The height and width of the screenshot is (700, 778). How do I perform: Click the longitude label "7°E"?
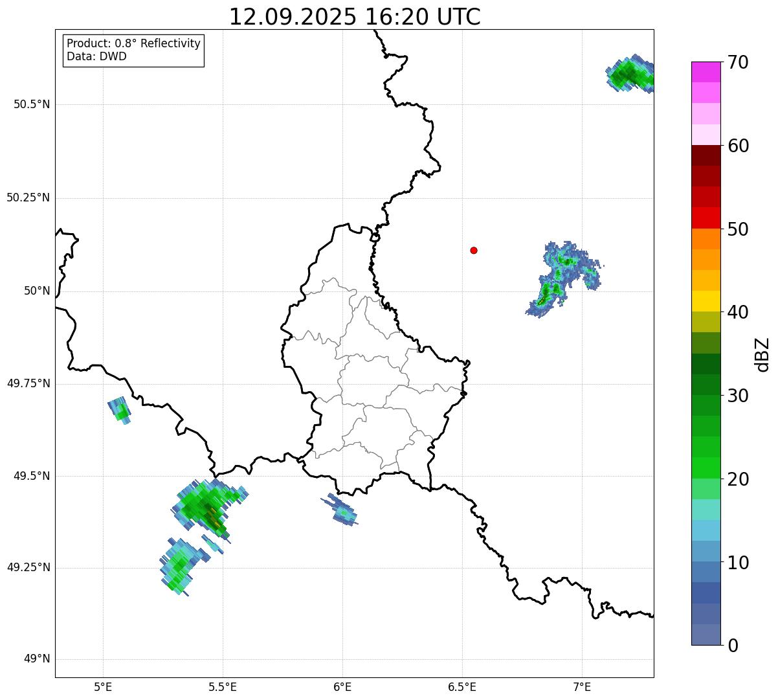pyautogui.click(x=582, y=687)
